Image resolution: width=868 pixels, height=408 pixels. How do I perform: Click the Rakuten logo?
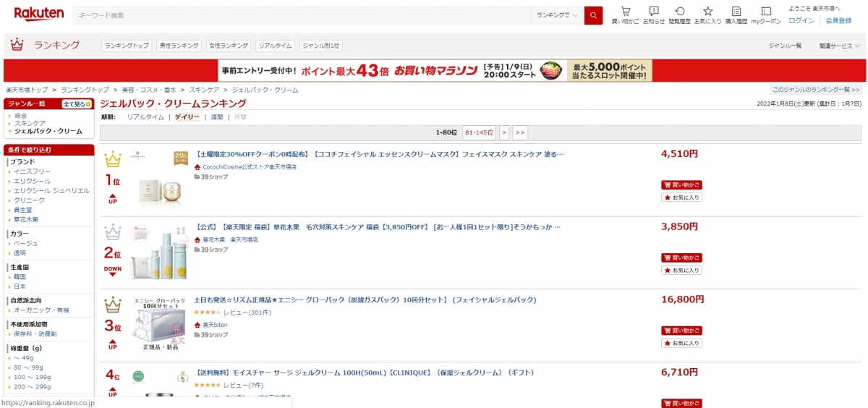[x=38, y=14]
